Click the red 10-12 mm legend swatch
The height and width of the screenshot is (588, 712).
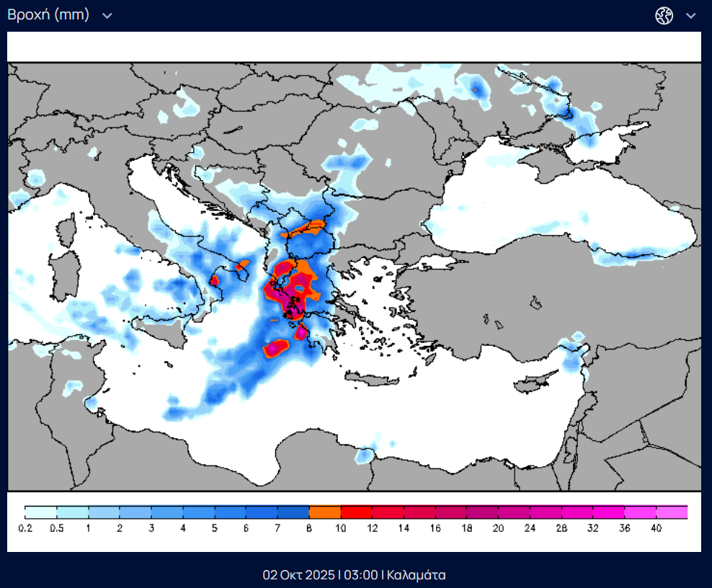point(356,512)
